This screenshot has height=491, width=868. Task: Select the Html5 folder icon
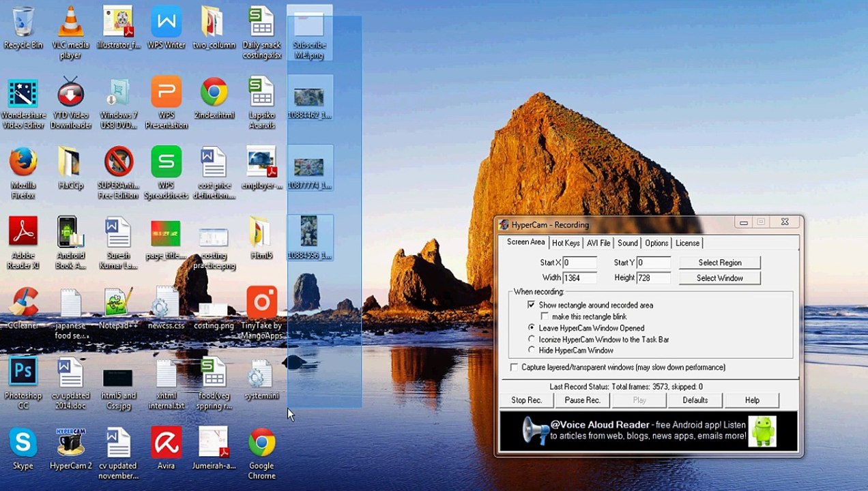pos(261,239)
